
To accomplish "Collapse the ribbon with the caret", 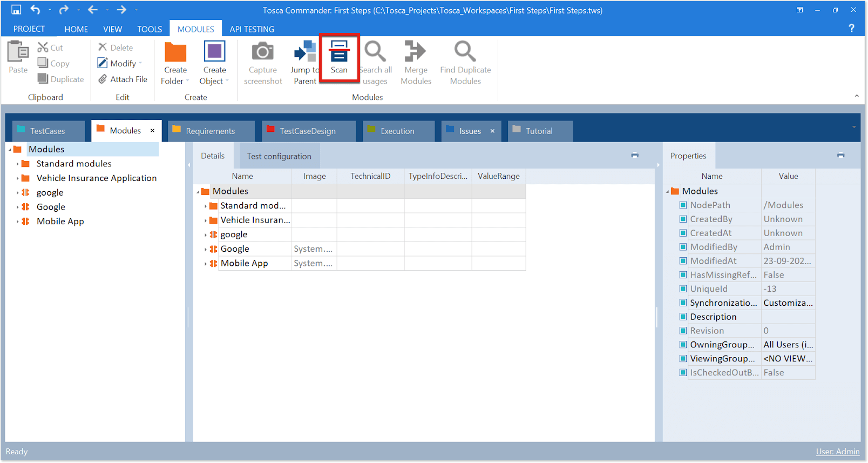I will [x=857, y=96].
